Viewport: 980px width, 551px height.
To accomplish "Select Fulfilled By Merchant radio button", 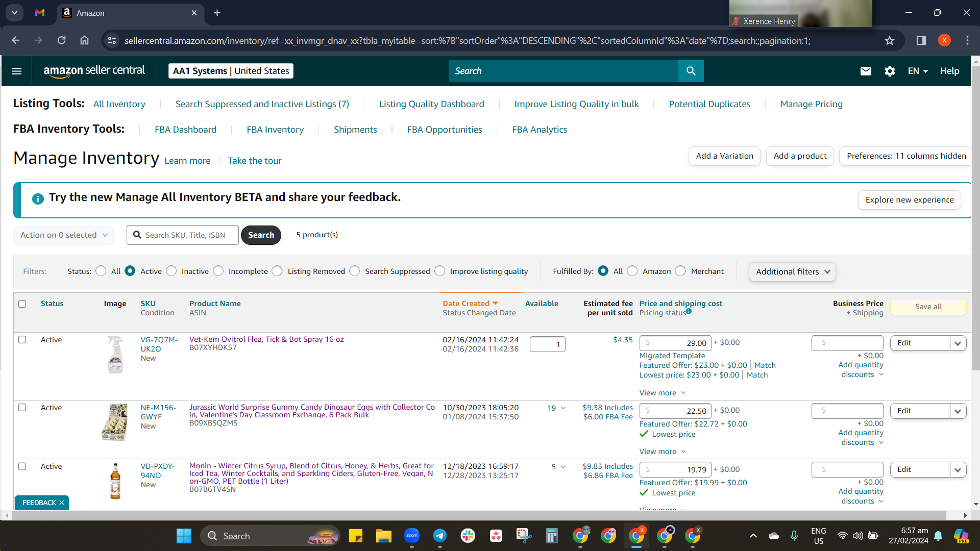I will click(680, 271).
